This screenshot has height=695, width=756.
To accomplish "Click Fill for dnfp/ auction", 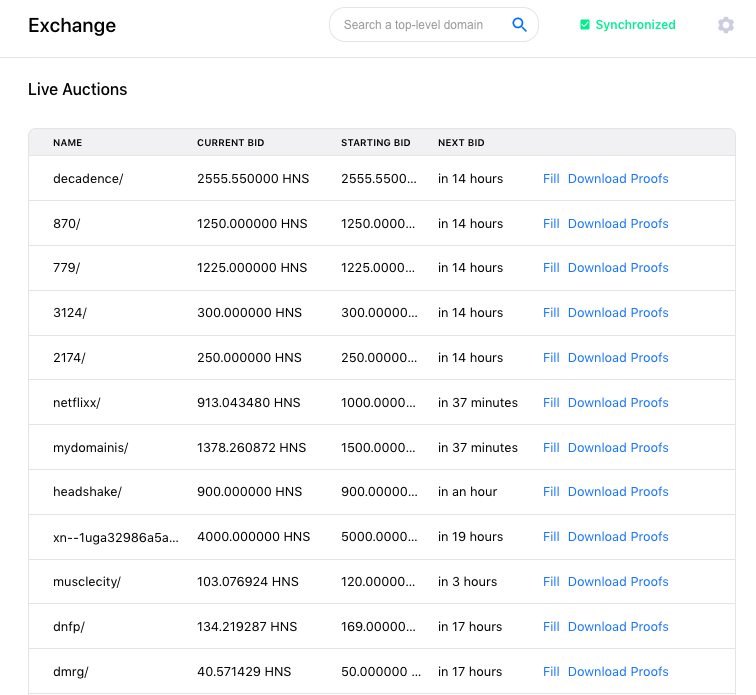I will 551,626.
